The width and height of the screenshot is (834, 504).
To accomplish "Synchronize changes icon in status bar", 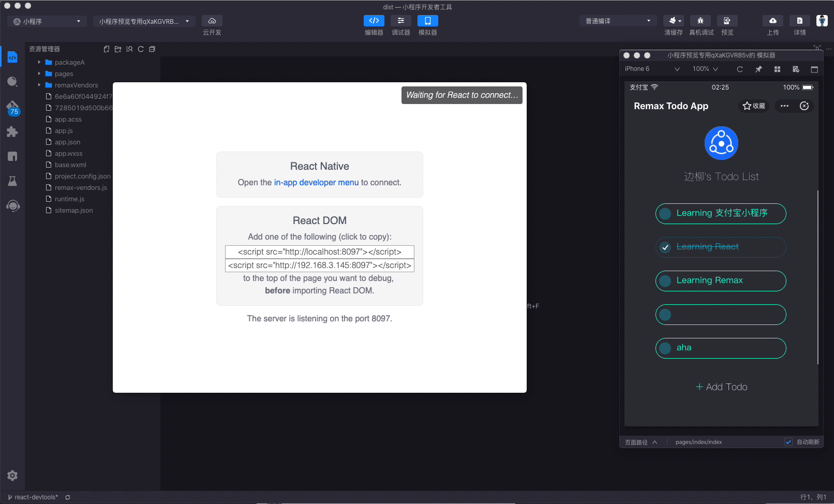I will [68, 497].
